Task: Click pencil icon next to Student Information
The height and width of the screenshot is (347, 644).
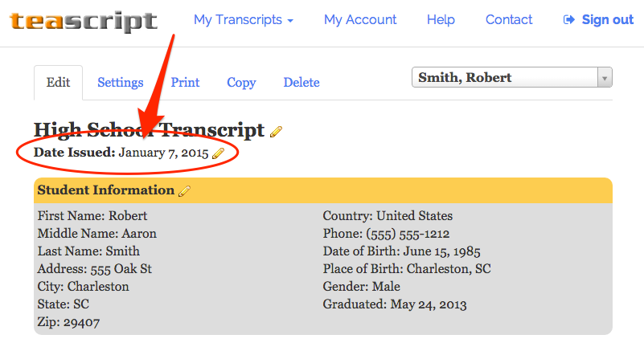Action: click(x=184, y=191)
